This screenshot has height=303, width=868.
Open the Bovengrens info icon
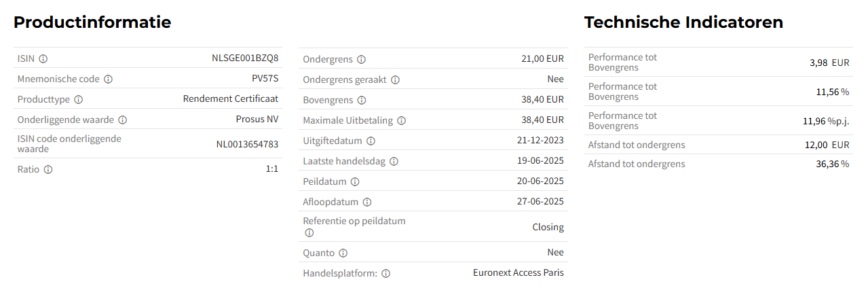click(362, 100)
